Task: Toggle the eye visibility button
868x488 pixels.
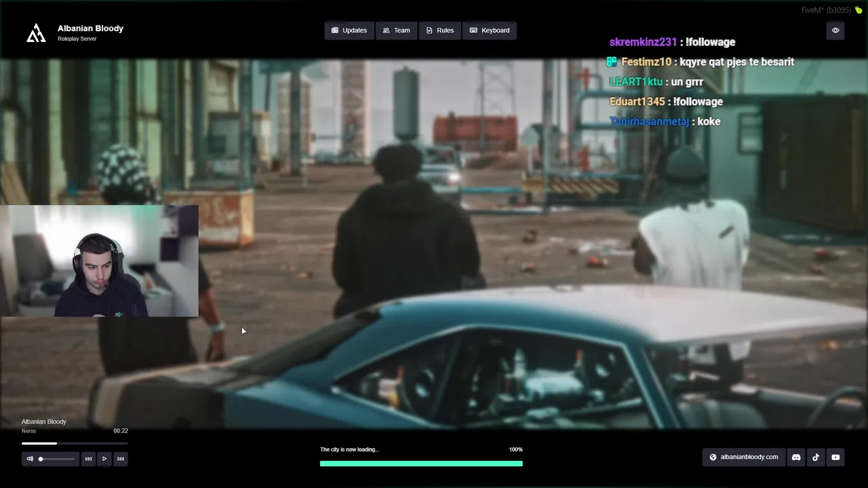Action: point(835,30)
